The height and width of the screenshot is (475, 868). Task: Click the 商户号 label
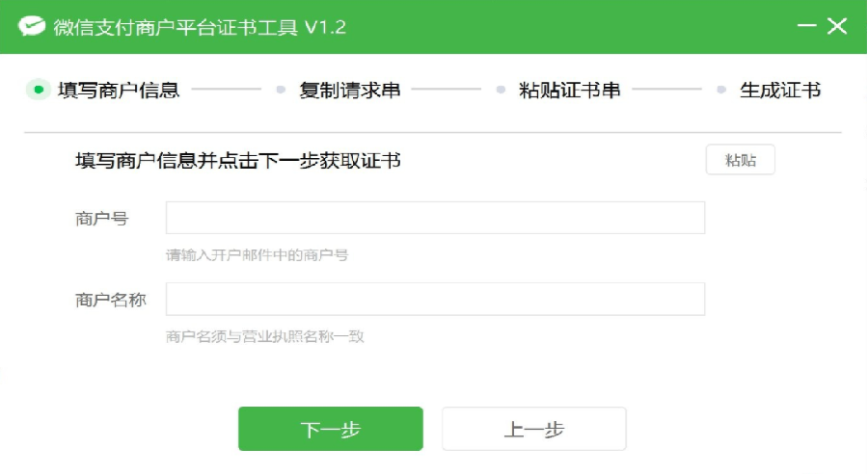click(102, 219)
